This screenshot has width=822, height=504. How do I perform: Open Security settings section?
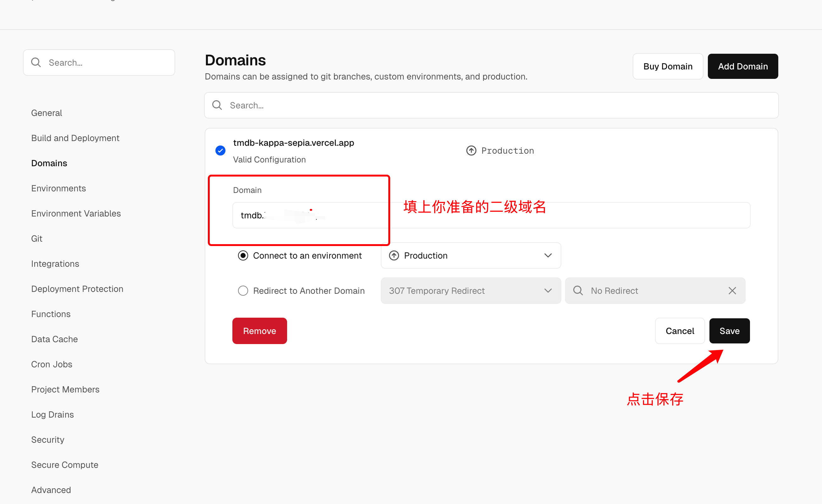(x=48, y=440)
